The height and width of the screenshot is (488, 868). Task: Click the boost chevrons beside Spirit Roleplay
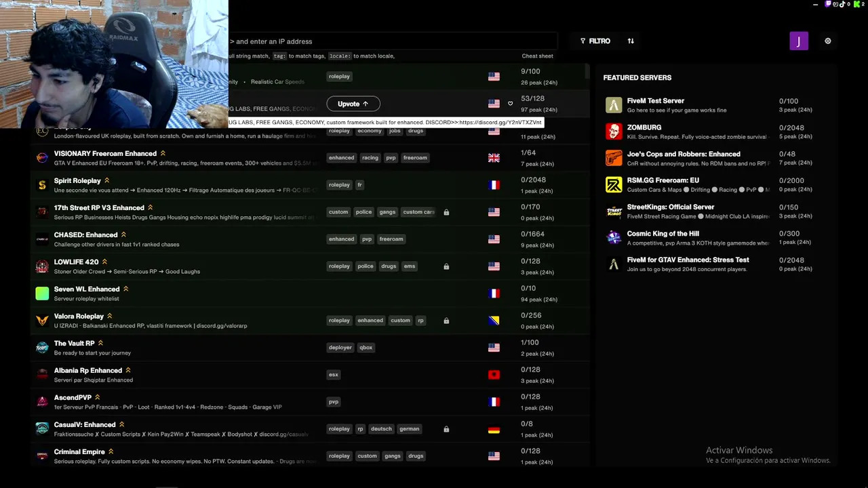[x=107, y=181]
